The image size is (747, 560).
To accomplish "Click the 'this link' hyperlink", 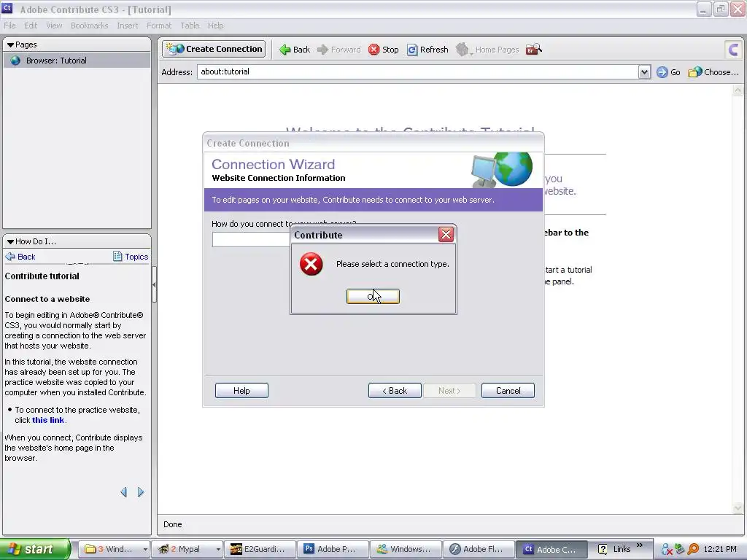I will click(x=47, y=420).
